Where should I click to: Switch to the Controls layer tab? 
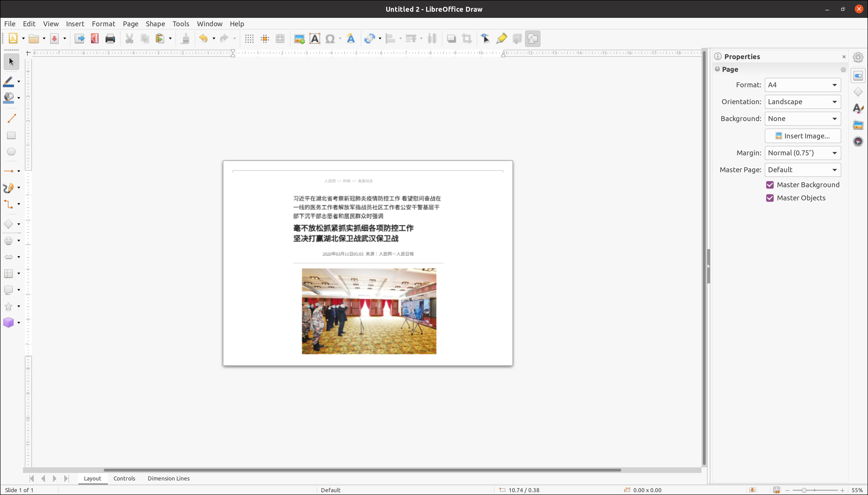[124, 478]
